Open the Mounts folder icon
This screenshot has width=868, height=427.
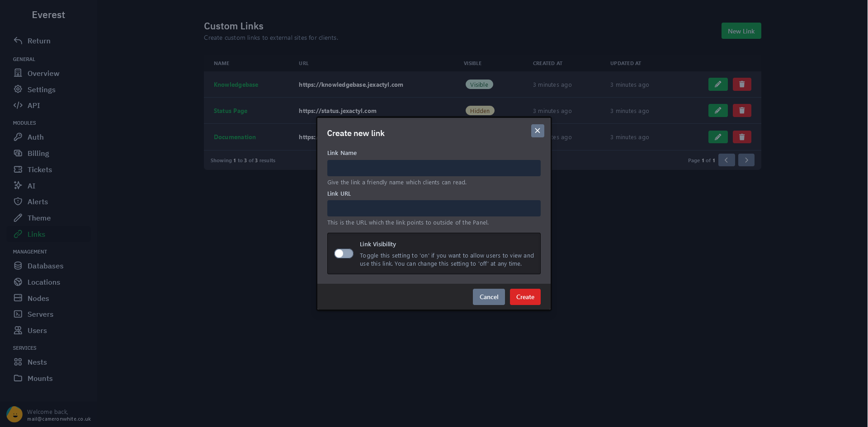coord(18,378)
